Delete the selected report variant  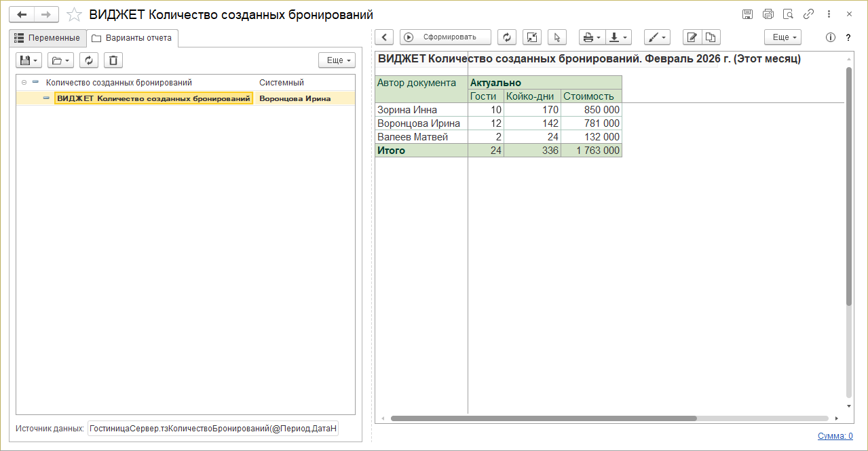[113, 60]
